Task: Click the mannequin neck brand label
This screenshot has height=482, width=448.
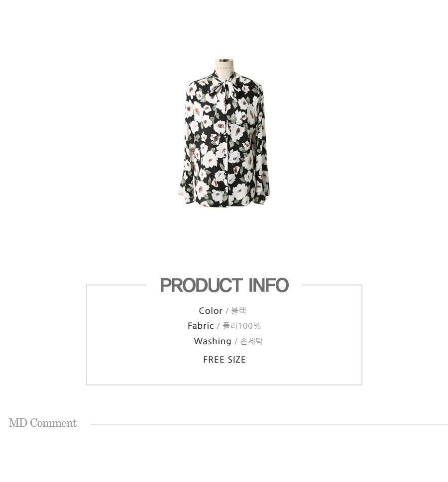Action: coord(224,68)
